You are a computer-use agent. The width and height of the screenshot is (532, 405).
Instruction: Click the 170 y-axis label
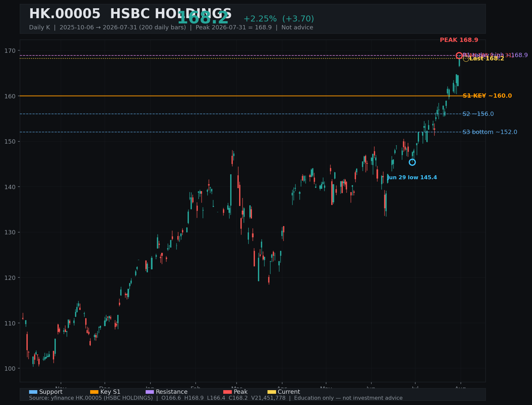pos(10,51)
